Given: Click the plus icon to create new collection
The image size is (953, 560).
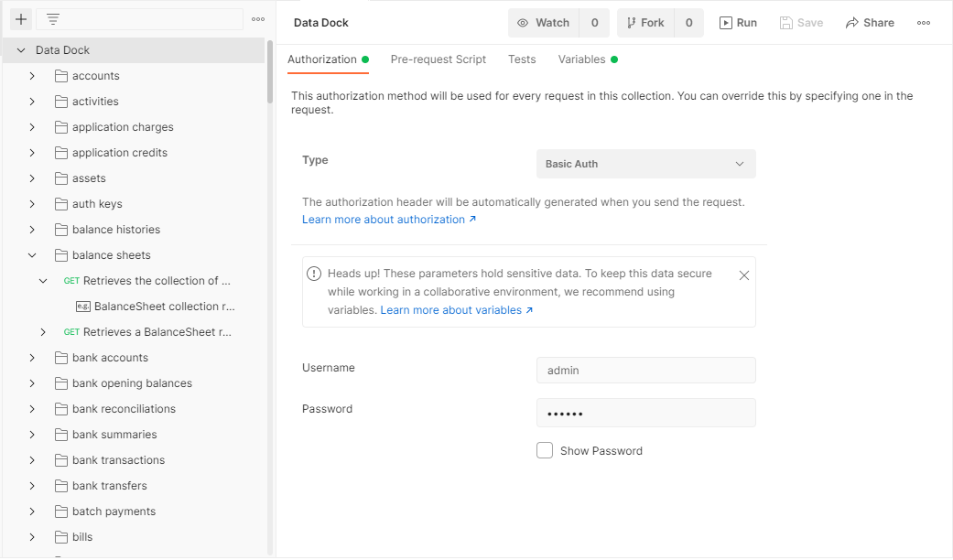Looking at the screenshot, I should 21,19.
